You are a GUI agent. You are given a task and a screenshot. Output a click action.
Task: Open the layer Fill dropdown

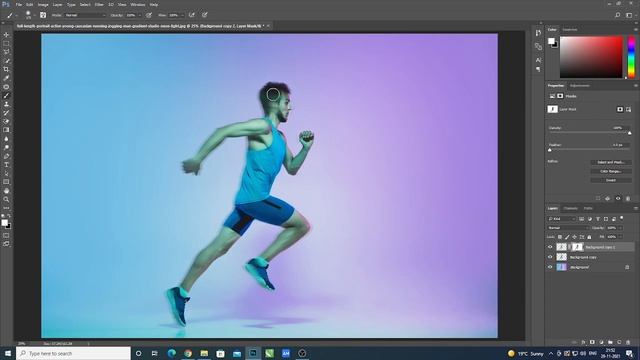pos(620,237)
